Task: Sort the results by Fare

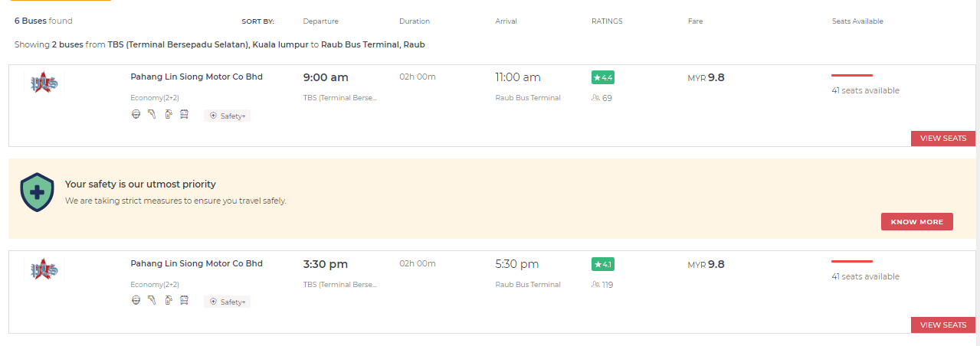Action: tap(695, 21)
